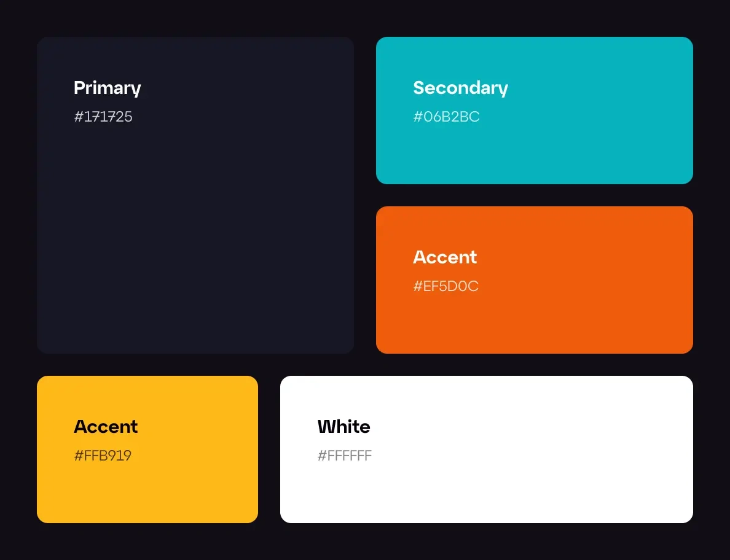Viewport: 730px width, 560px height.
Task: Click the "Accent" heading on the yellow card
Action: pyautogui.click(x=106, y=427)
